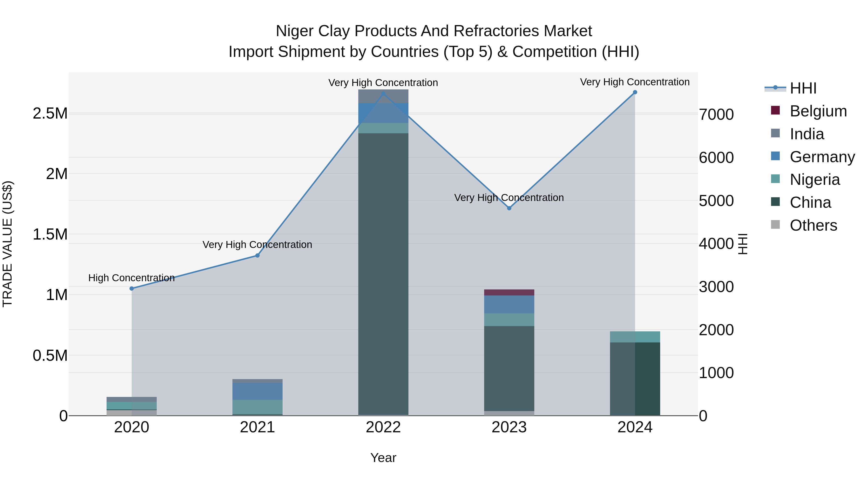The height and width of the screenshot is (488, 868).
Task: Click 'Very High Concentration' label above 2024
Action: (635, 82)
